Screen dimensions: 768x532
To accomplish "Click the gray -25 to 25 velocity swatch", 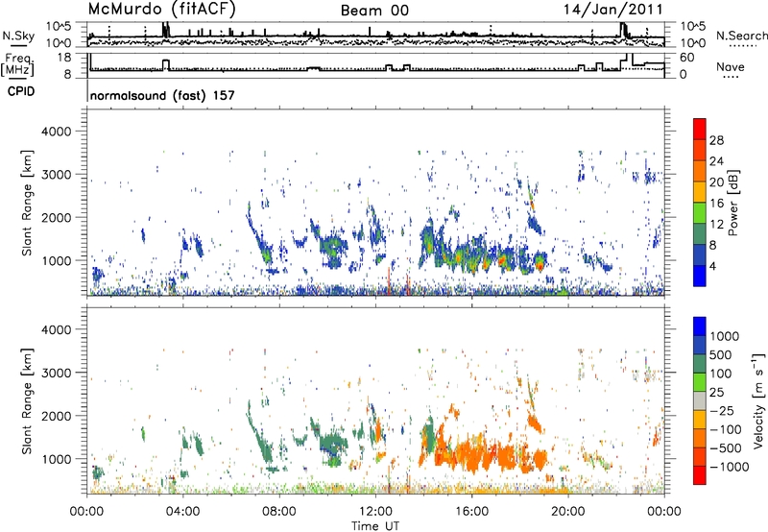I will pyautogui.click(x=700, y=400).
